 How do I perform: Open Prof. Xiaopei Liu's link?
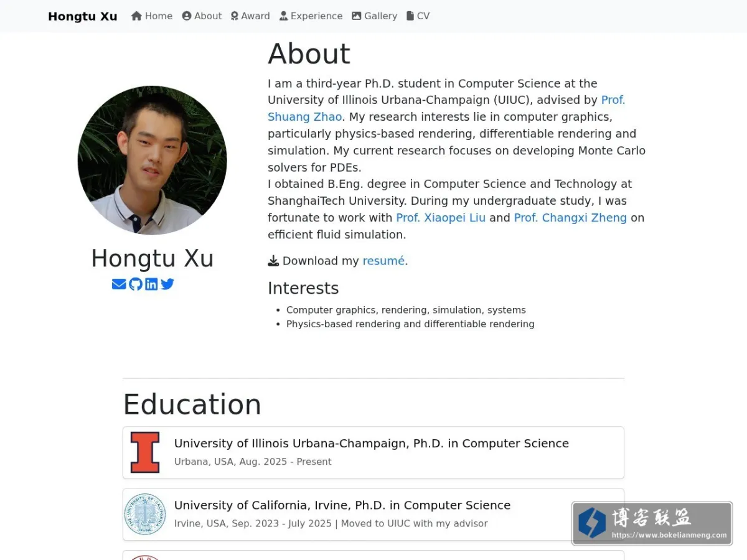441,218
